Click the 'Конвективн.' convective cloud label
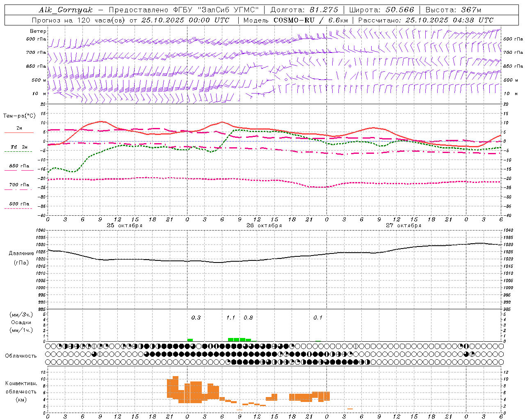 tap(21, 383)
